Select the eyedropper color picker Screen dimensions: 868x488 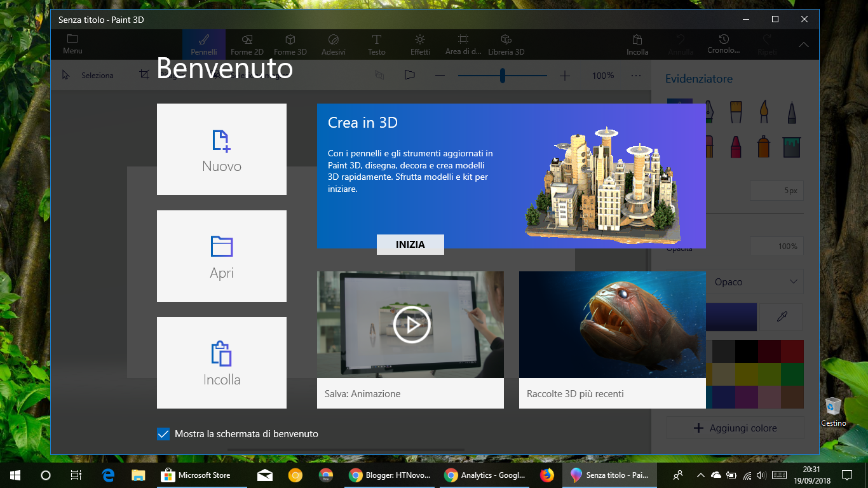click(x=782, y=316)
